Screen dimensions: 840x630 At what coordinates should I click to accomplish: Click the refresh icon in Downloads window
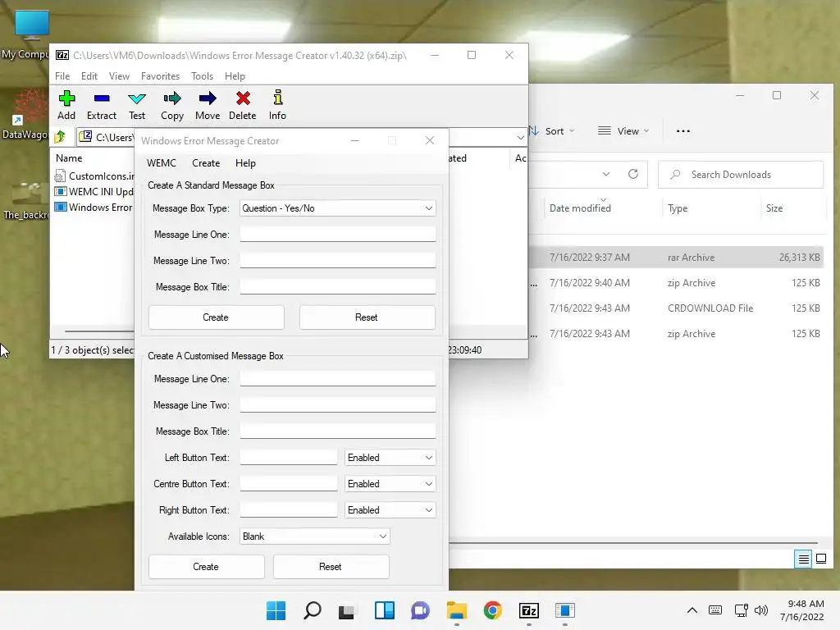(633, 174)
